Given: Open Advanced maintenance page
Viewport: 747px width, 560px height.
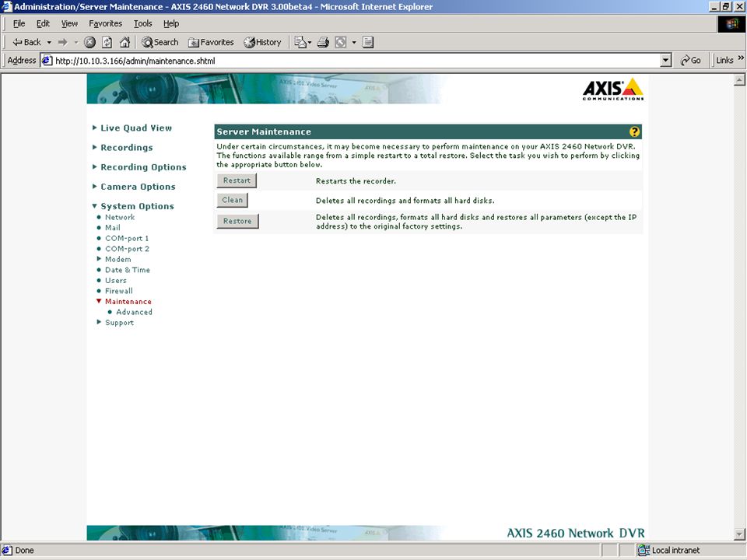Looking at the screenshot, I should coord(134,312).
